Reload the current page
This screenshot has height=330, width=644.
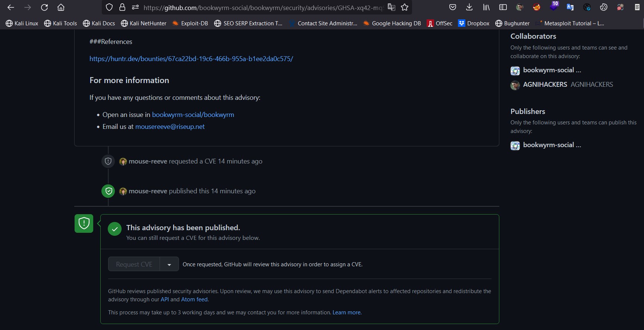[x=44, y=7]
